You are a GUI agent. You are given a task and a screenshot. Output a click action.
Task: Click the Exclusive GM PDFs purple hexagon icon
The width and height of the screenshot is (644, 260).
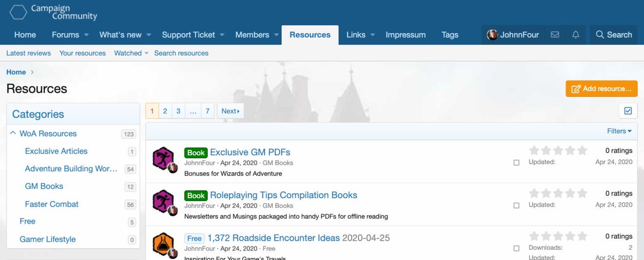(163, 158)
